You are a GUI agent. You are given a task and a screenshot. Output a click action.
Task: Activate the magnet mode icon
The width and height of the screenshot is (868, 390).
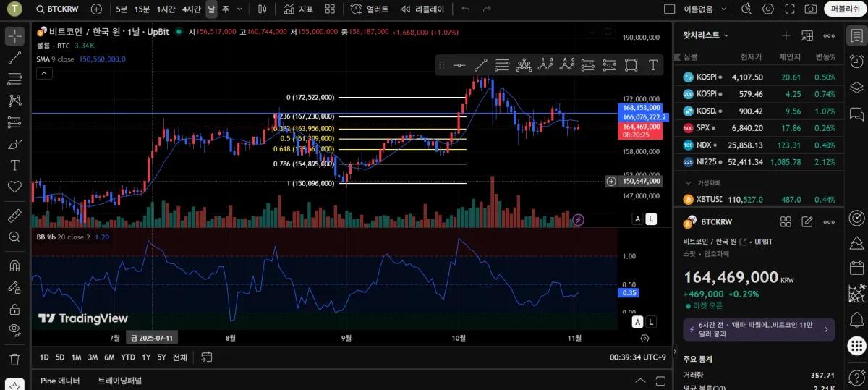pos(14,266)
